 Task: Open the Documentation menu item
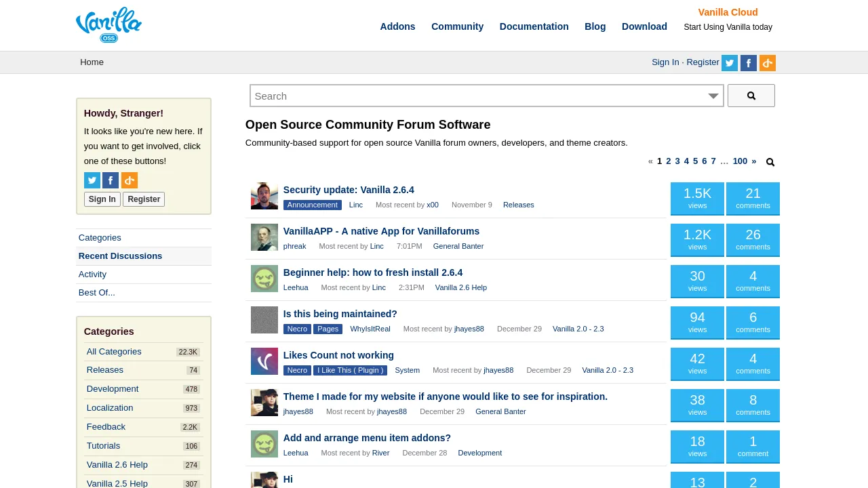click(x=534, y=26)
